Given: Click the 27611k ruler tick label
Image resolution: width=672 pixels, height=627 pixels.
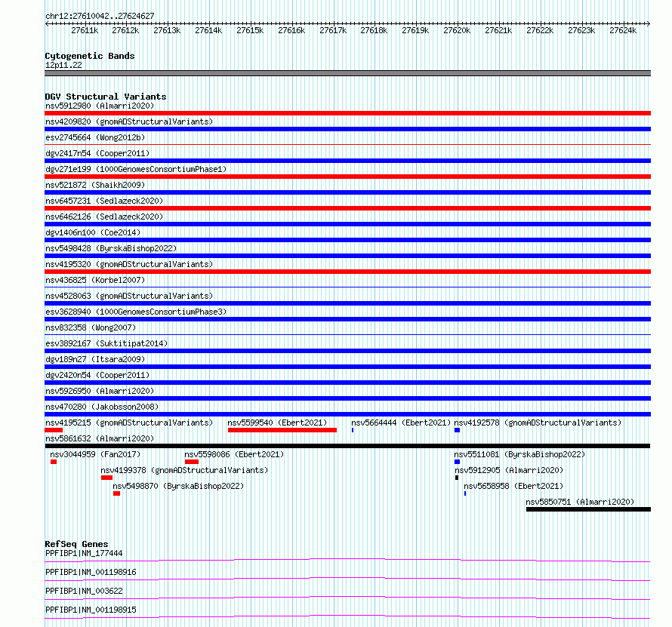Looking at the screenshot, I should 85,30.
